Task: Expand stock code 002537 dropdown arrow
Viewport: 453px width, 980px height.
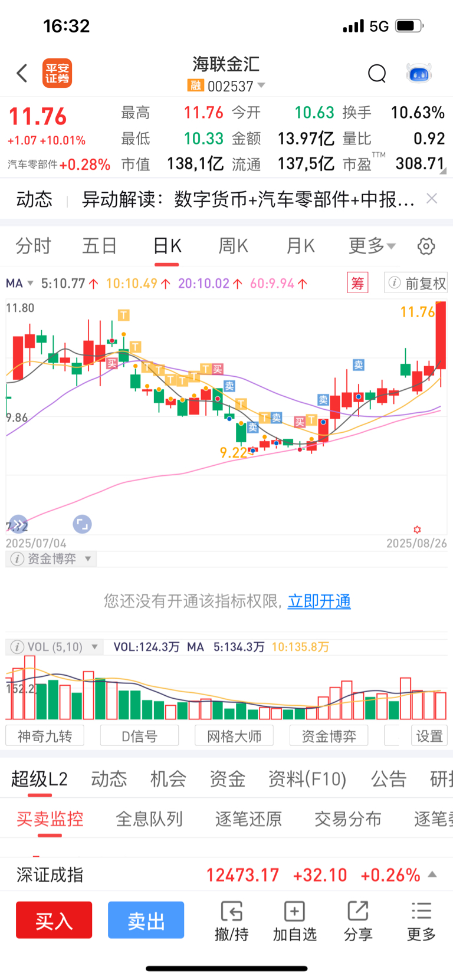Action: (261, 86)
